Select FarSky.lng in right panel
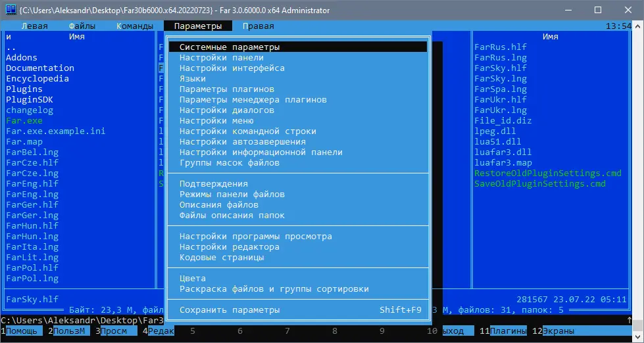 coord(501,79)
